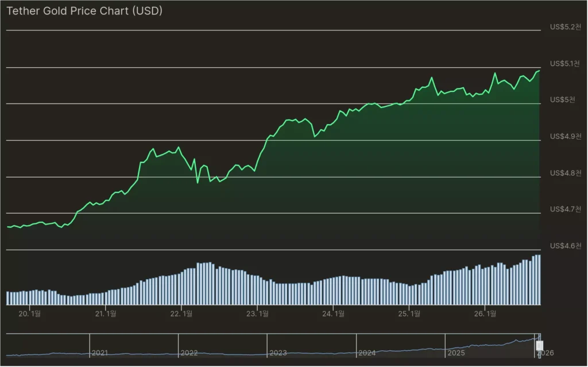This screenshot has width=588, height=367.
Task: Click the US$4.8천 price axis label
Action: pyautogui.click(x=565, y=173)
